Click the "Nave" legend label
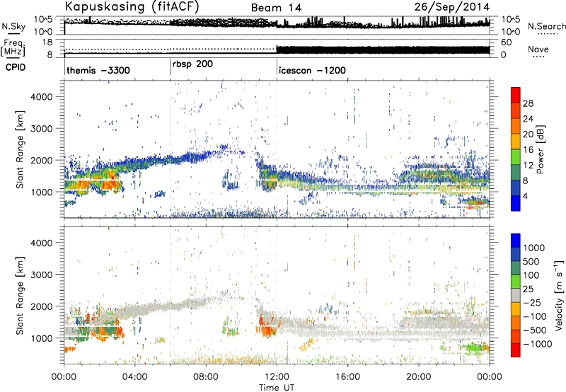Viewport: 566px width, 392px height. (538, 49)
